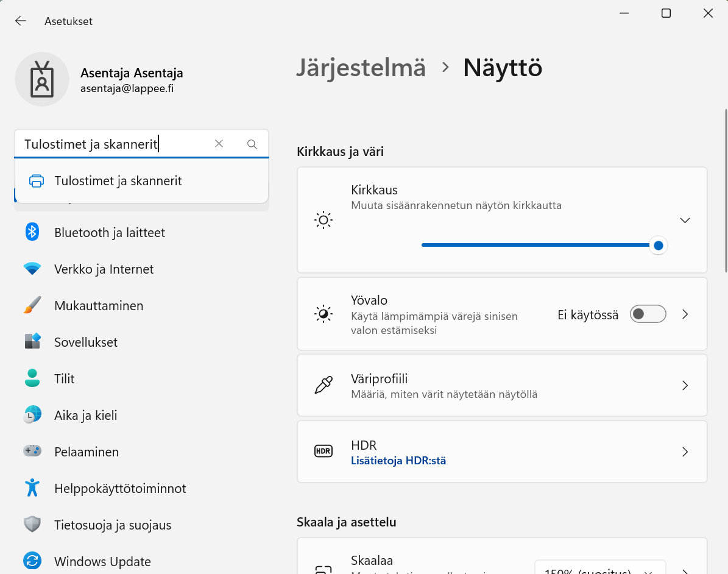Click the Tilit person icon
This screenshot has width=728, height=574.
(x=32, y=378)
